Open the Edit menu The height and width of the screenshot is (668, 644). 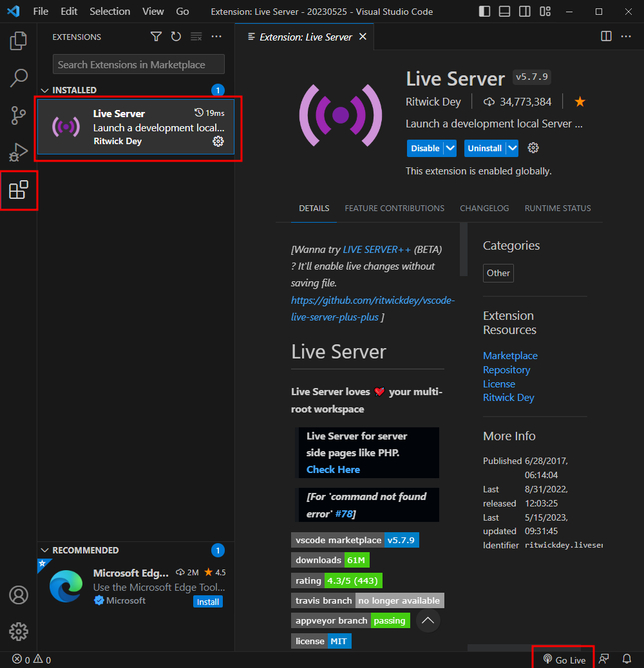point(69,12)
